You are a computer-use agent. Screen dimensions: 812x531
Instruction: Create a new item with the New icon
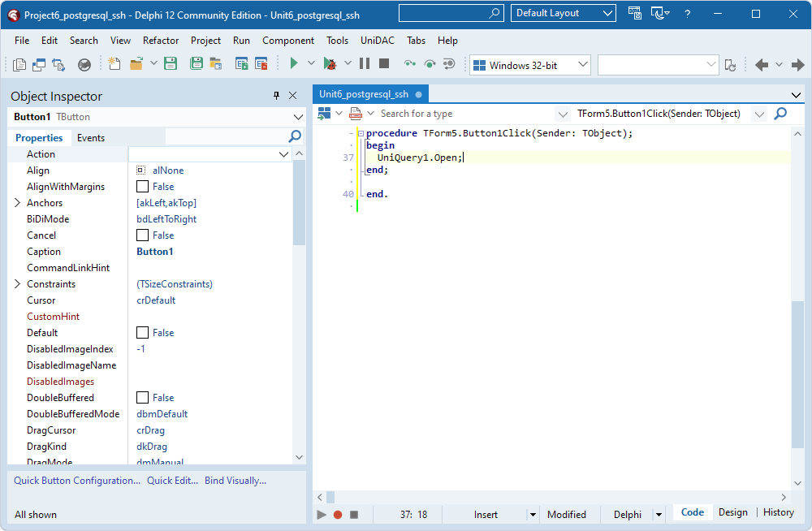[114, 63]
